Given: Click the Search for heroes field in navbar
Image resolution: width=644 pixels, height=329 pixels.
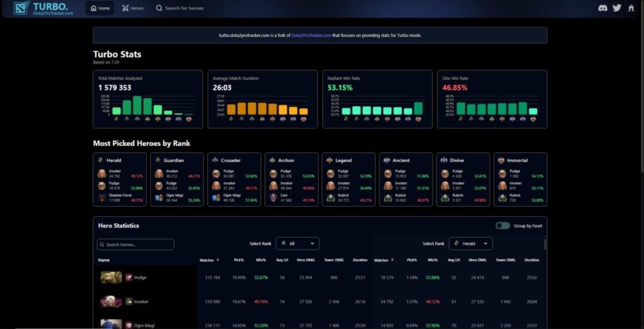Looking at the screenshot, I should [180, 8].
